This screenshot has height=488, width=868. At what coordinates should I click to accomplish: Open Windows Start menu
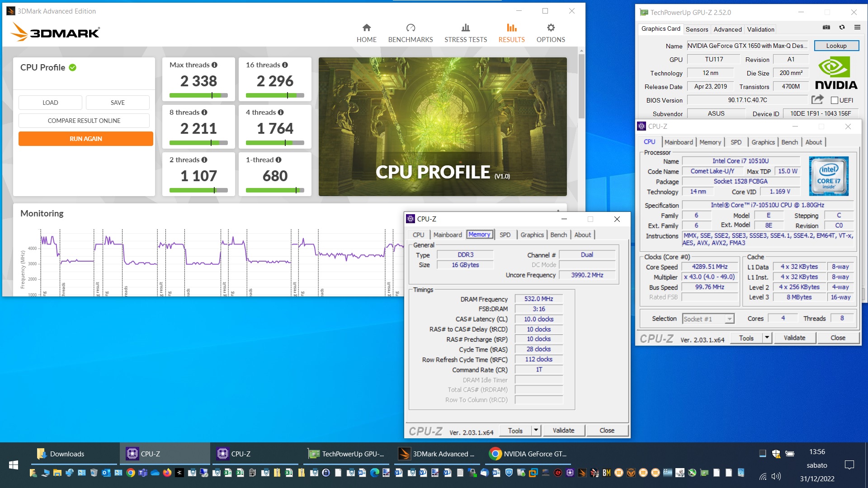coord(14,465)
